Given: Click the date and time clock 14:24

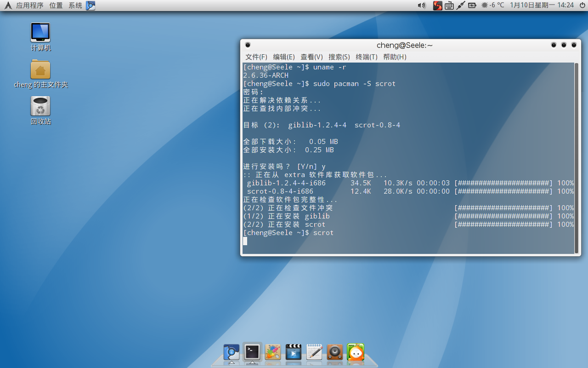Looking at the screenshot, I should click(542, 6).
